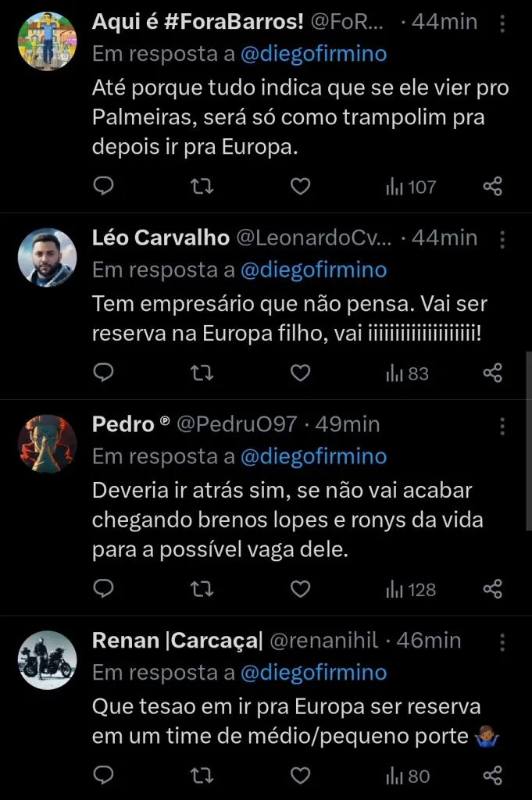This screenshot has width=532, height=800.
Task: Retweet Pedro's reply
Action: tap(202, 589)
